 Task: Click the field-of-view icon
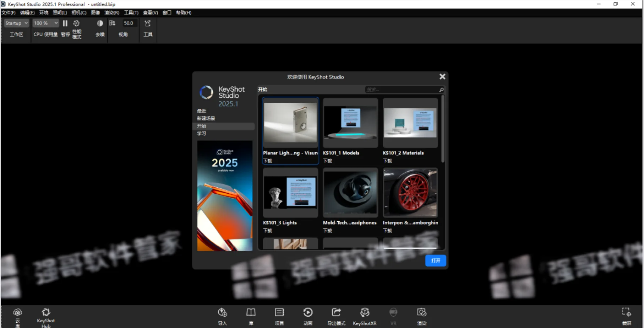[112, 23]
